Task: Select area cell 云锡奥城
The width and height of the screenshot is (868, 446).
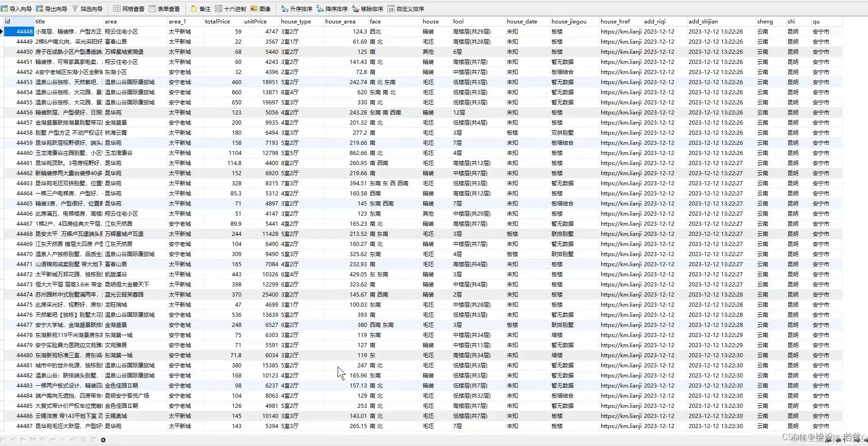Action: coord(136,416)
